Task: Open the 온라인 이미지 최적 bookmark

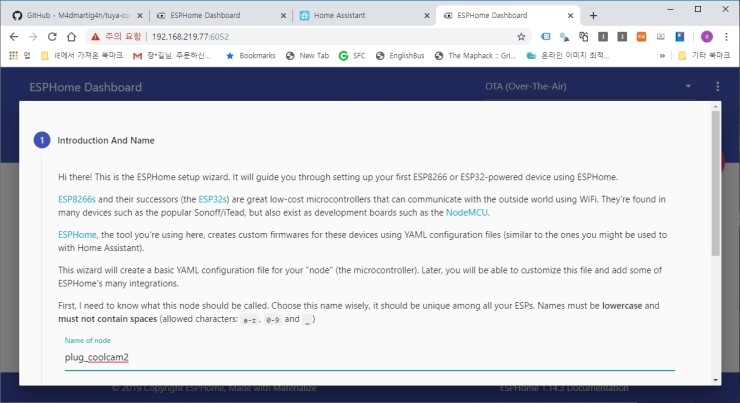Action: pos(568,56)
